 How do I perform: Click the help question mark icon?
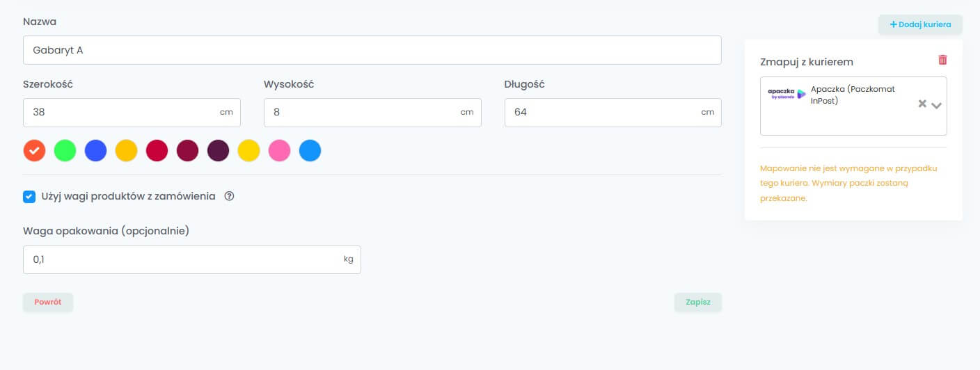pos(230,196)
